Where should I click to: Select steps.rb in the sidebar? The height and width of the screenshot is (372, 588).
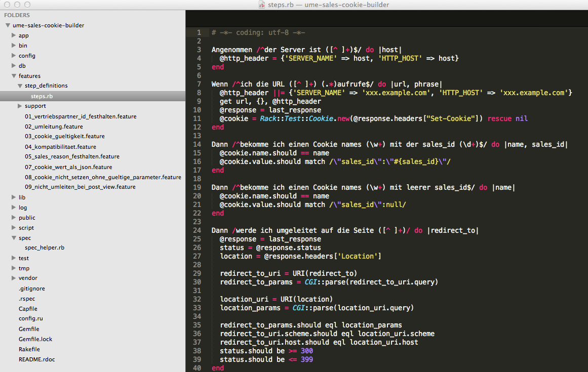click(42, 96)
